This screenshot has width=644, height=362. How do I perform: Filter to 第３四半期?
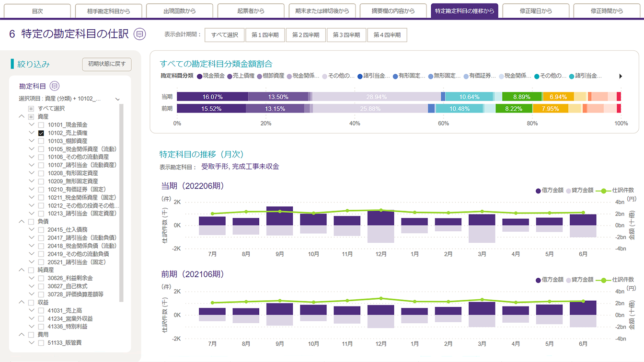click(x=346, y=35)
